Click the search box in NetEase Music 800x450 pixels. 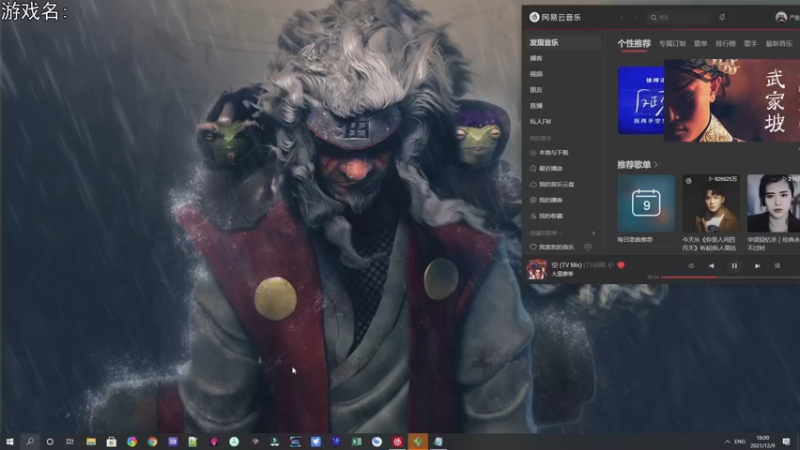(679, 17)
